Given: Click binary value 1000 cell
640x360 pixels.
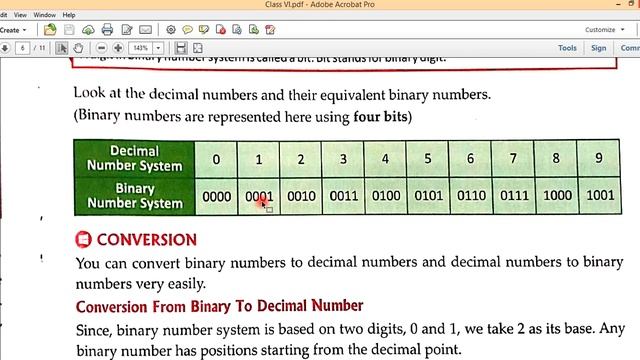Looking at the screenshot, I should click(557, 196).
